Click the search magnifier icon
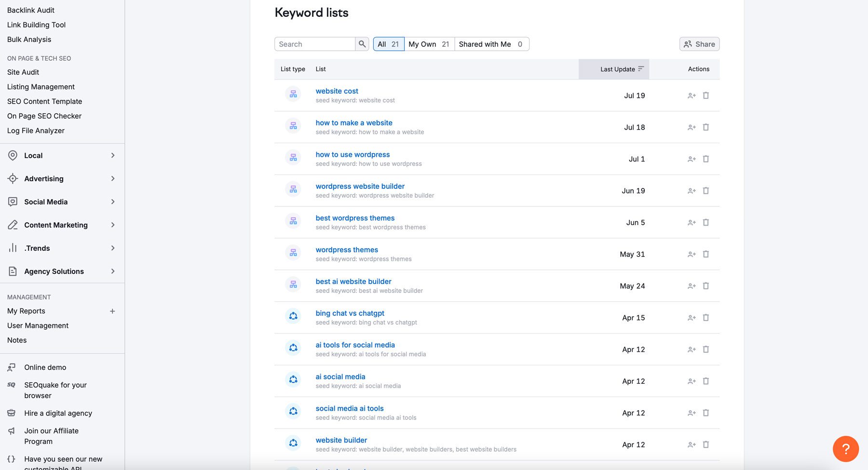The height and width of the screenshot is (470, 868). pos(362,44)
